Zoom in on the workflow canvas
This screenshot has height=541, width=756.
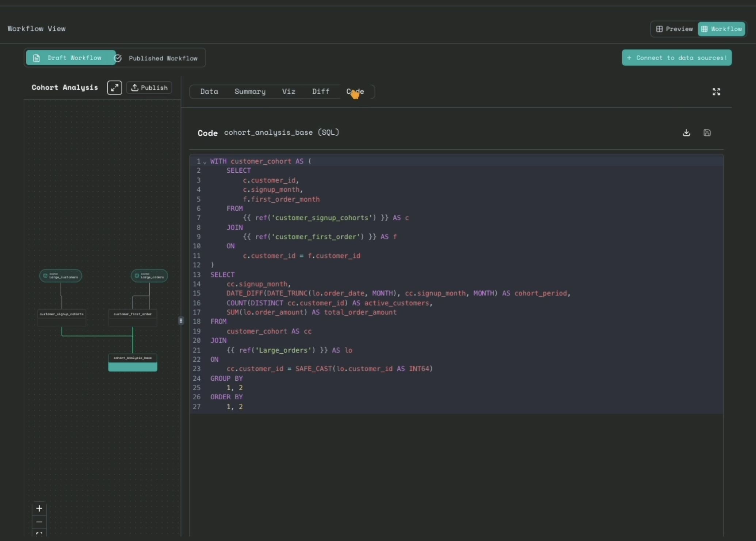pyautogui.click(x=39, y=508)
